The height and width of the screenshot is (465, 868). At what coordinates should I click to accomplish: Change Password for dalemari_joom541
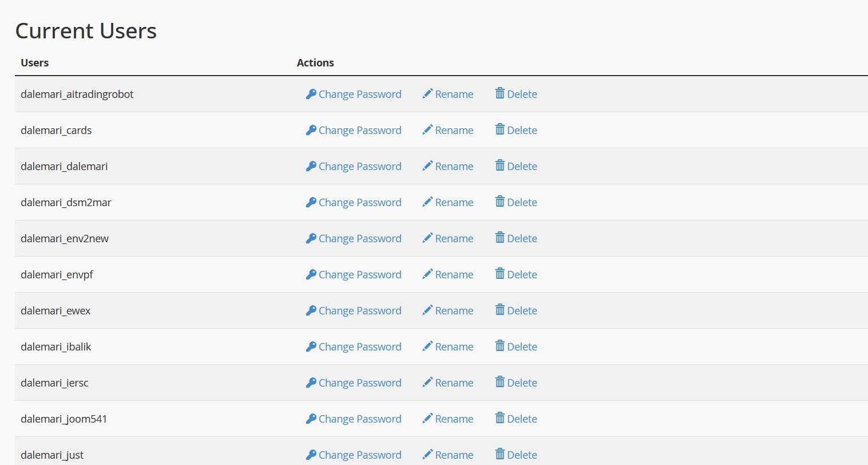pos(359,419)
